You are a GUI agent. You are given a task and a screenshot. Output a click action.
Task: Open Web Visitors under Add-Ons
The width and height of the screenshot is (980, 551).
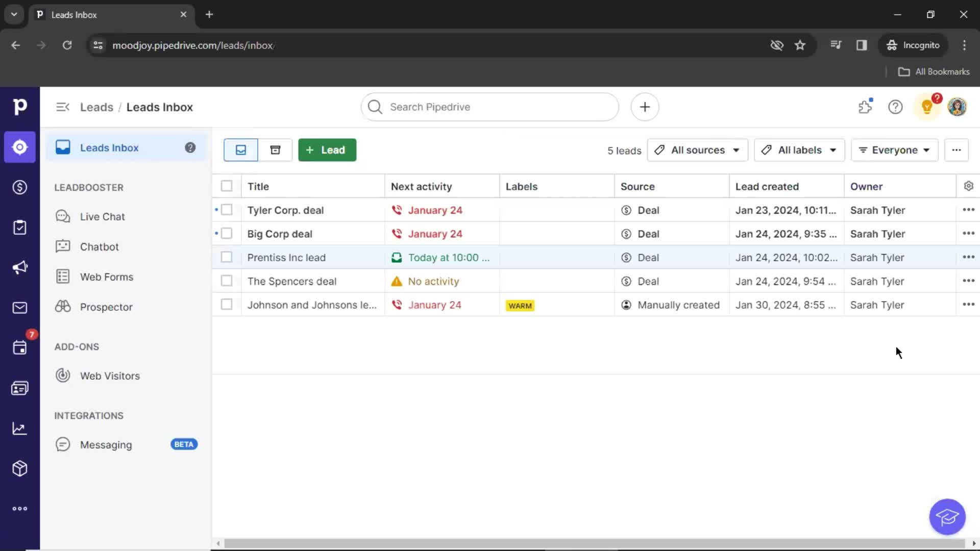point(110,375)
